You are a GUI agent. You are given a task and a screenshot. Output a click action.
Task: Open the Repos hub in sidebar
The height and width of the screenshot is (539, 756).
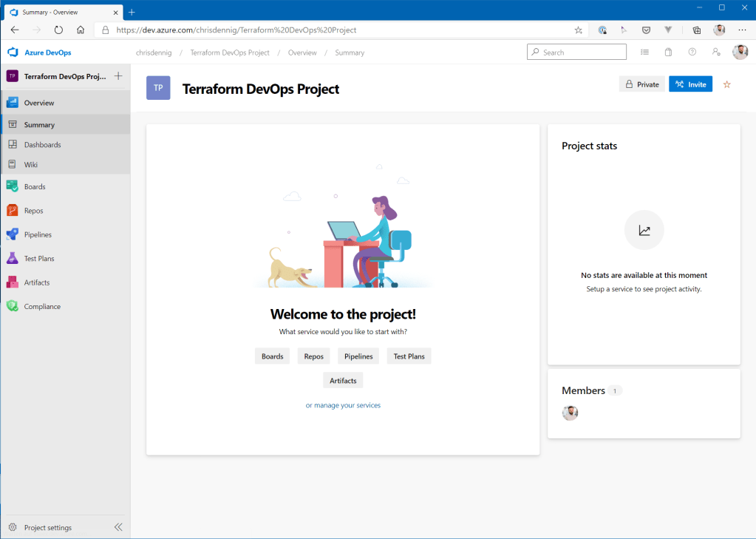33,211
